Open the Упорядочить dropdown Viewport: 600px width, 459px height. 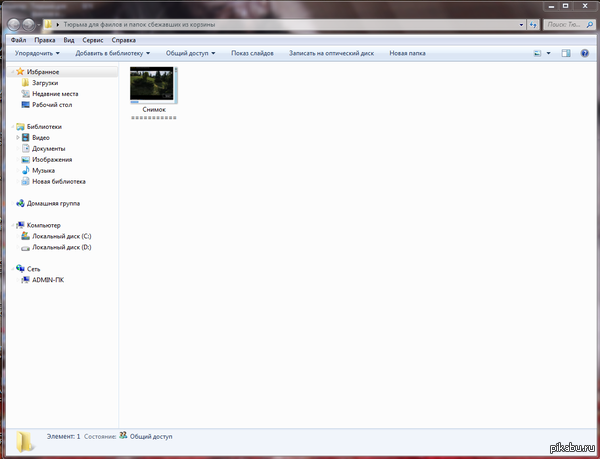point(37,53)
